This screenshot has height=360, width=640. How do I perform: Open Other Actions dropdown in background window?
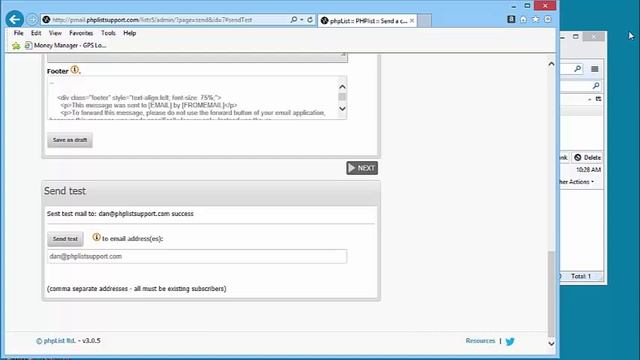577,182
